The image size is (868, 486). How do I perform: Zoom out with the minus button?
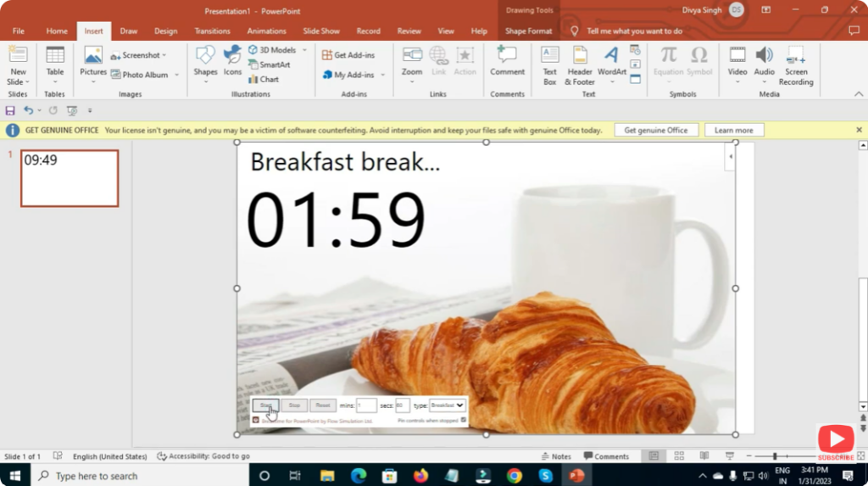(749, 456)
